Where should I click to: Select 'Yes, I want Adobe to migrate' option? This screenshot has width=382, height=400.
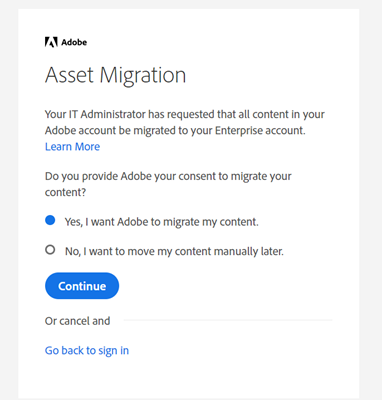(x=50, y=220)
